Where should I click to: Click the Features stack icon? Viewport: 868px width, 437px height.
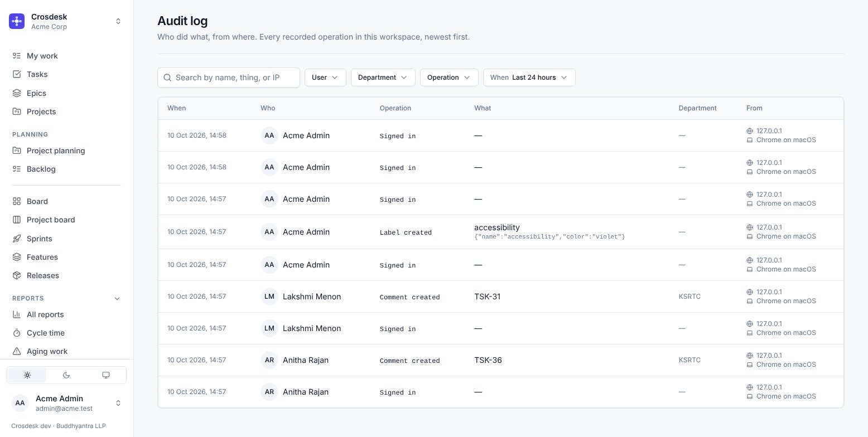(x=17, y=257)
